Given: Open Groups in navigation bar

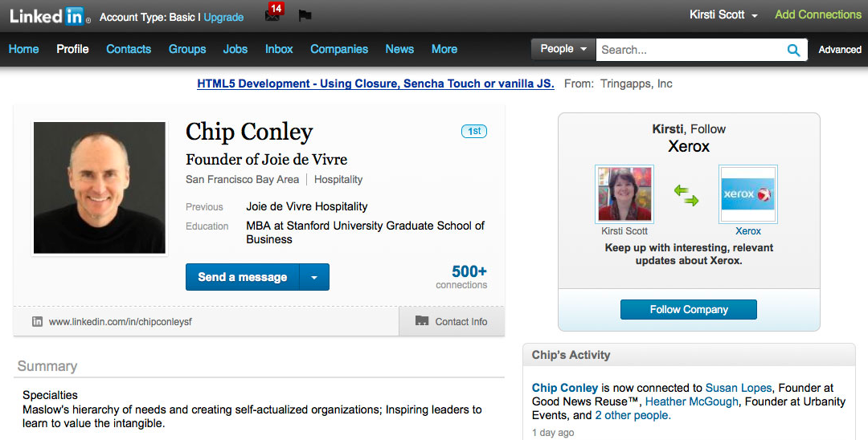Looking at the screenshot, I should [187, 49].
